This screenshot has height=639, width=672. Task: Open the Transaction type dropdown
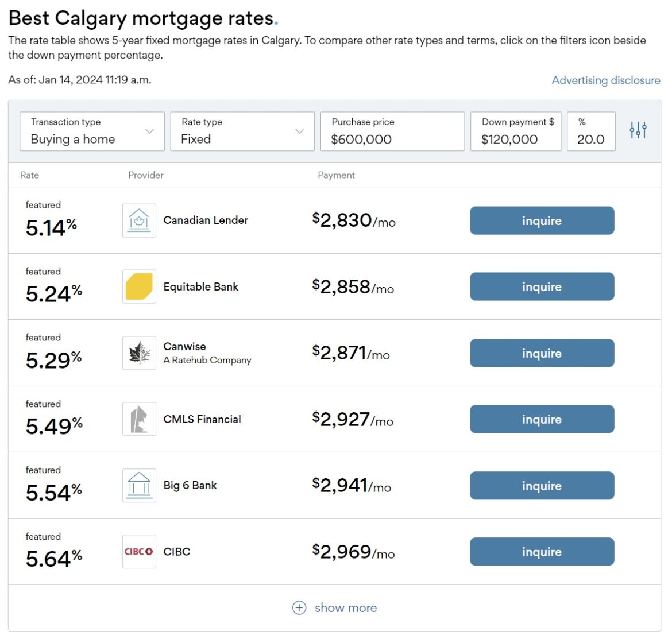click(x=92, y=131)
